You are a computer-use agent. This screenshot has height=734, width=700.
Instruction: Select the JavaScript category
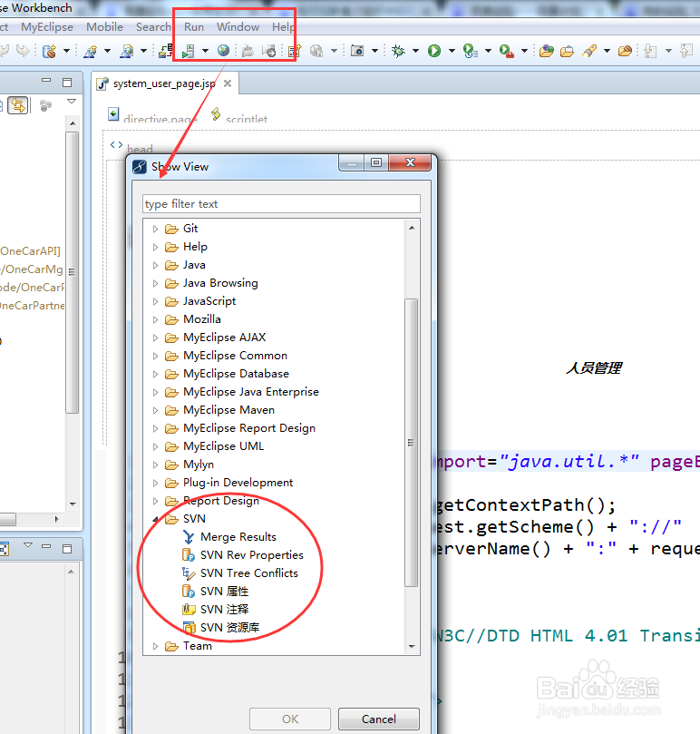[209, 301]
